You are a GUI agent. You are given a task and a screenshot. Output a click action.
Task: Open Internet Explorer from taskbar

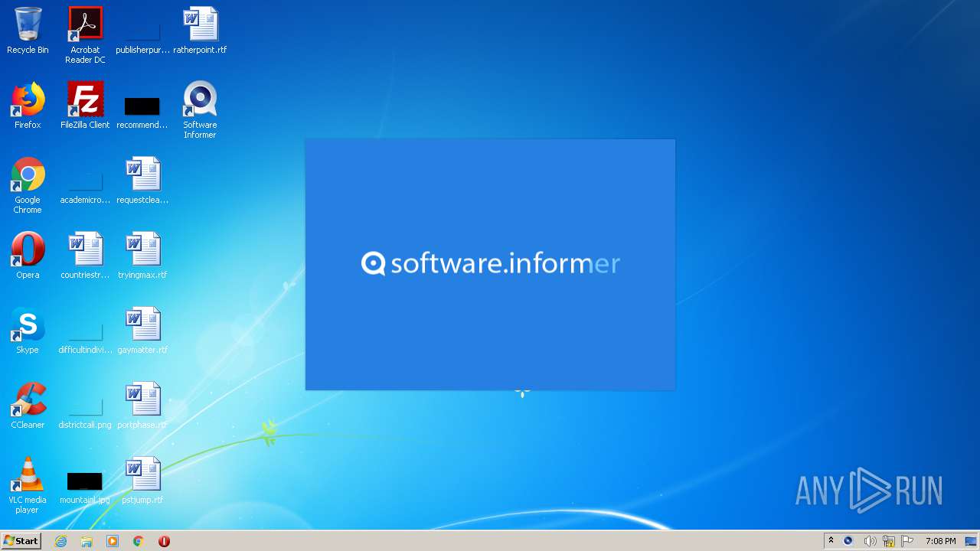coord(61,541)
